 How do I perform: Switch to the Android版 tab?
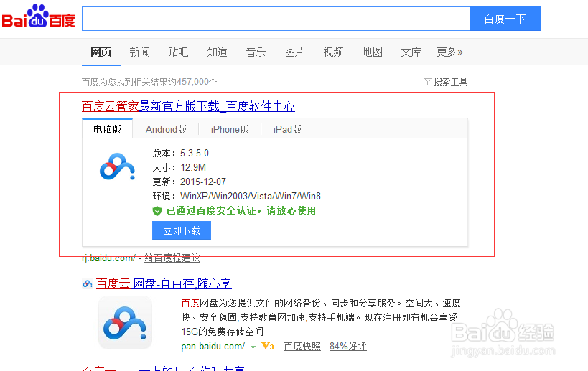coord(166,129)
